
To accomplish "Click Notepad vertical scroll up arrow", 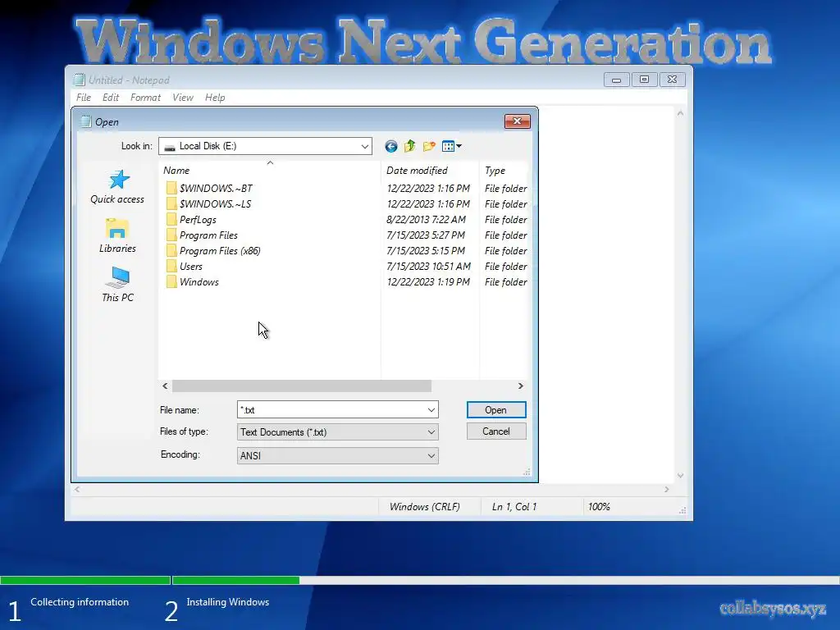I will (x=680, y=113).
